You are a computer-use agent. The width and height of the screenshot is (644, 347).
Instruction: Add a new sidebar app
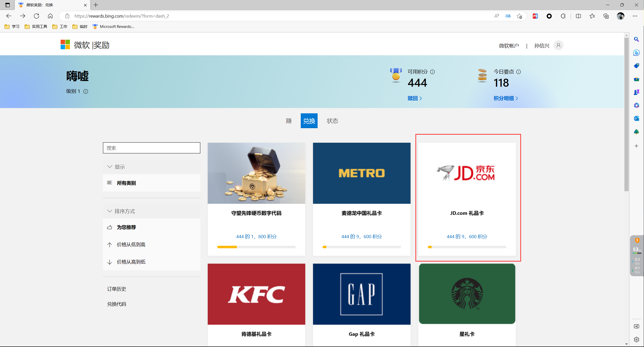[x=636, y=146]
